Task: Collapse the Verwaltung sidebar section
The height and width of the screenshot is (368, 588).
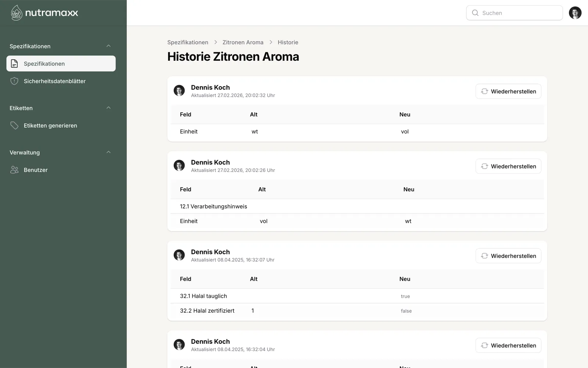Action: click(108, 152)
